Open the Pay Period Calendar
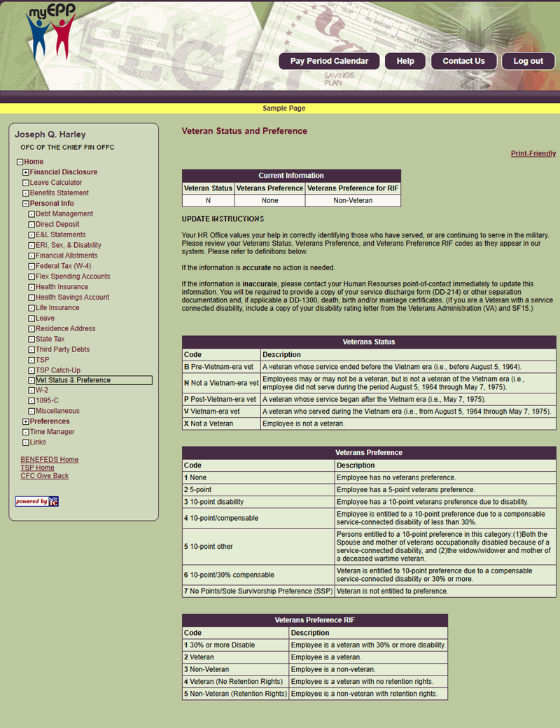The height and width of the screenshot is (728, 560). [329, 61]
